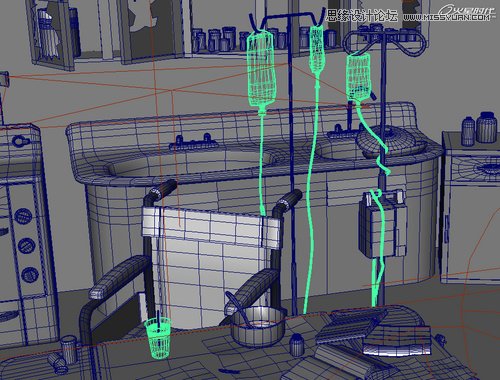Select the box hanging on the IV pole

(383, 223)
